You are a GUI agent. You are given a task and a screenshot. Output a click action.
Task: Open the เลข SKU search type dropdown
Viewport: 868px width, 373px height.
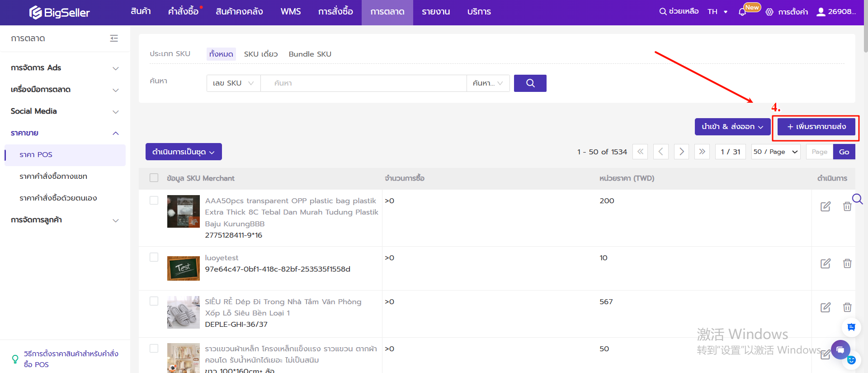(x=233, y=83)
